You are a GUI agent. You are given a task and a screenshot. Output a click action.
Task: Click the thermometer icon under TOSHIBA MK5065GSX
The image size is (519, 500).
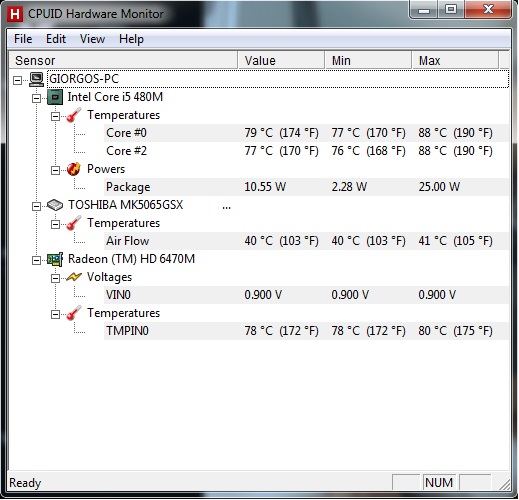coord(74,223)
